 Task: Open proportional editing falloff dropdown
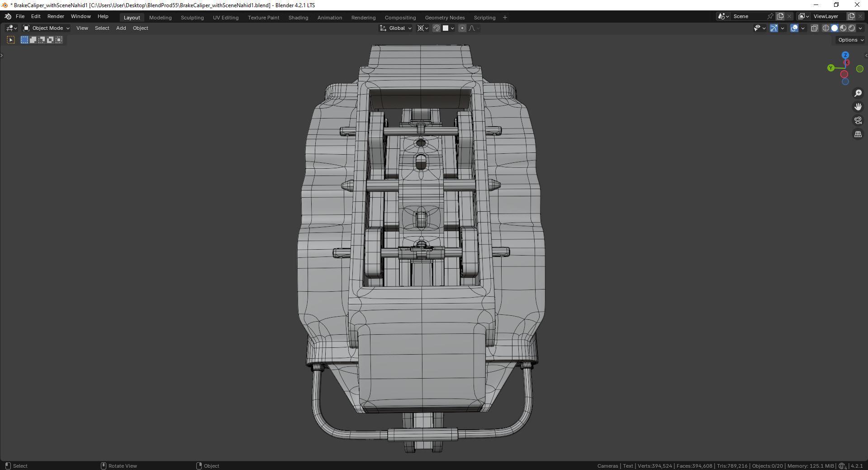(x=474, y=28)
